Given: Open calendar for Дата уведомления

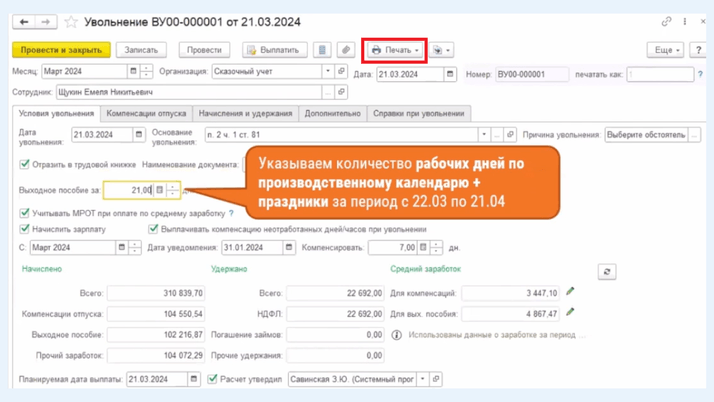Looking at the screenshot, I should point(289,247).
